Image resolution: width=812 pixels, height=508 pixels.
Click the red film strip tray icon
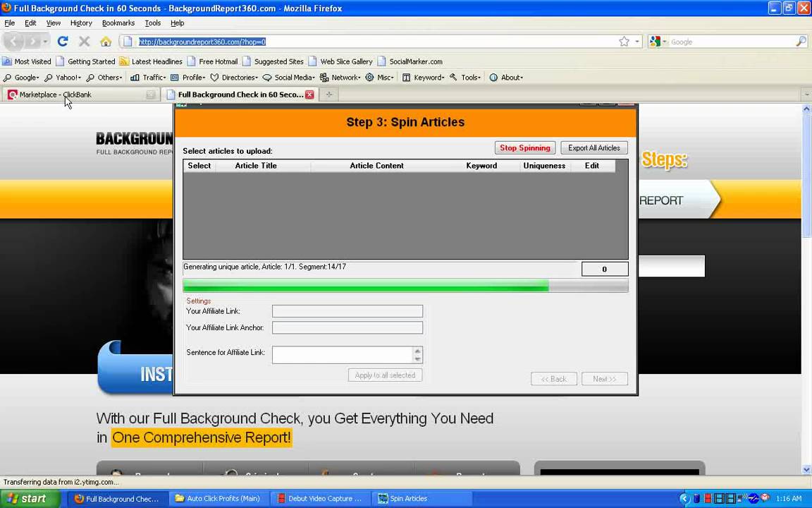click(x=708, y=499)
